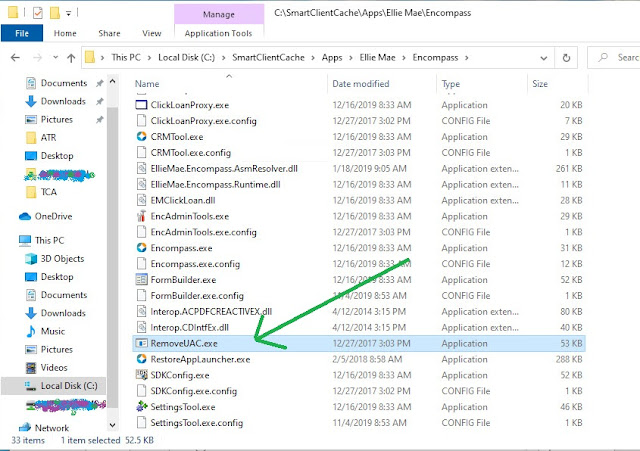Expand the address bar history dropdown
This screenshot has width=640, height=451.
coord(544,58)
